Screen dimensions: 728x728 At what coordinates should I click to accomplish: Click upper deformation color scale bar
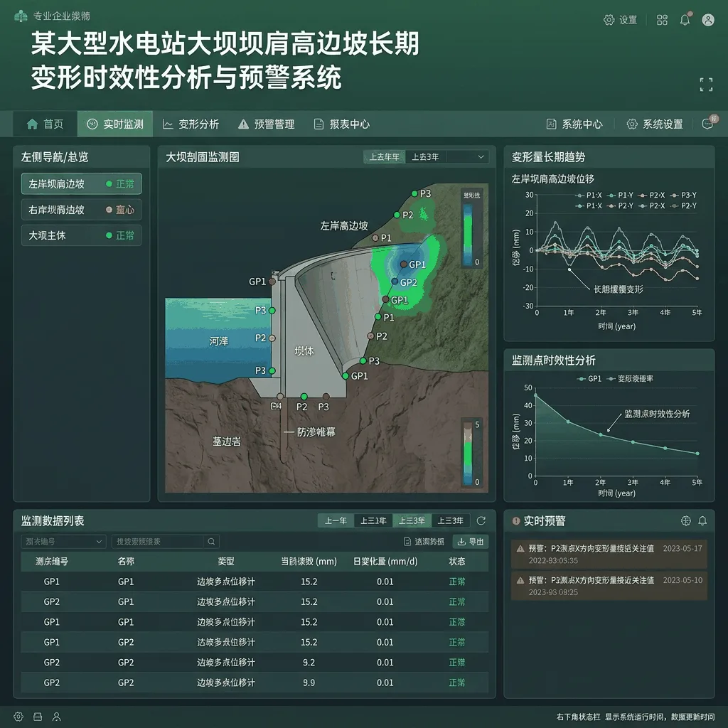point(468,235)
